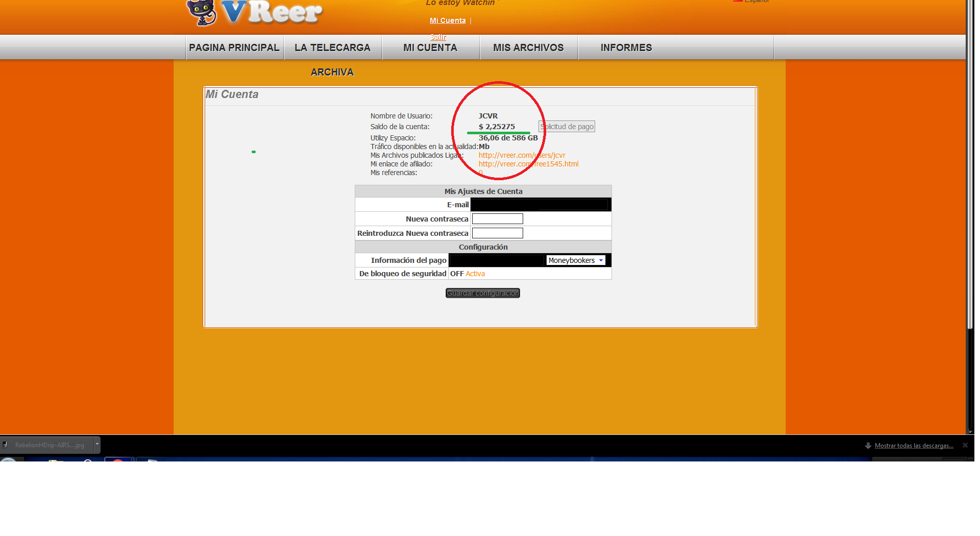Open the RebelionHDrip download item menu arrow
This screenshot has height=536, width=980.
click(97, 444)
